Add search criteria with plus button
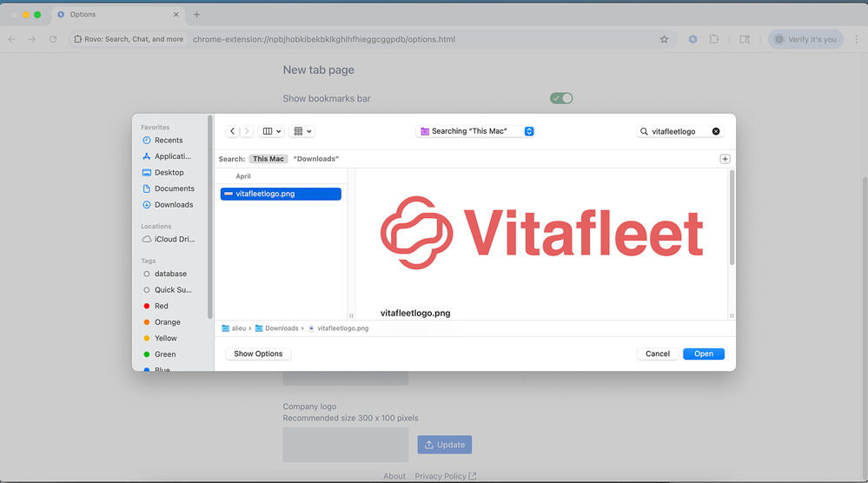 click(725, 159)
